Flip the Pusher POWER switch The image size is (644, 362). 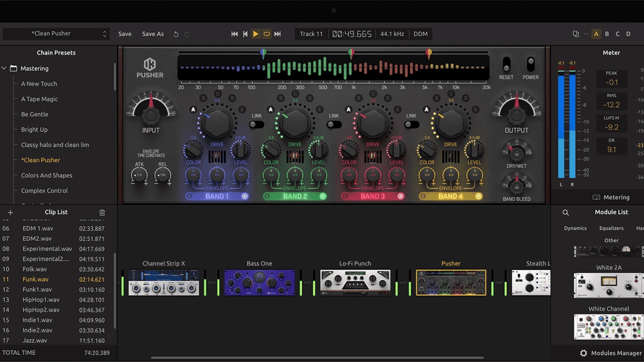(x=531, y=64)
